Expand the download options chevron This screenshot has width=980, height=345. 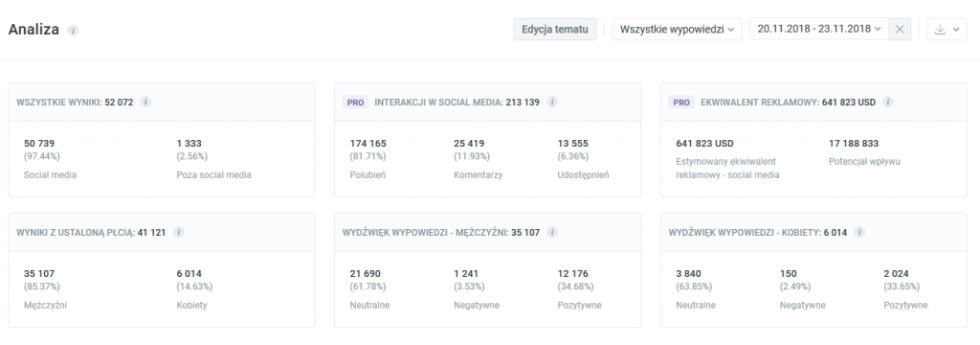(x=957, y=30)
